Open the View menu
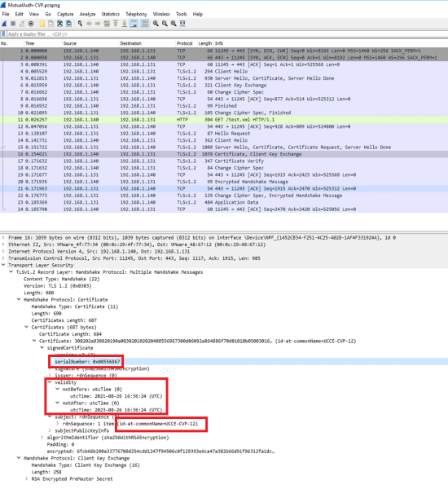448x489 pixels. (x=34, y=14)
